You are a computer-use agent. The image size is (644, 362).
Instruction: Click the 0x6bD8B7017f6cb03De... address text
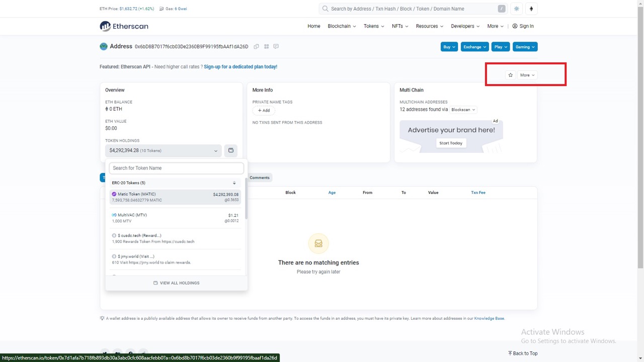click(192, 47)
